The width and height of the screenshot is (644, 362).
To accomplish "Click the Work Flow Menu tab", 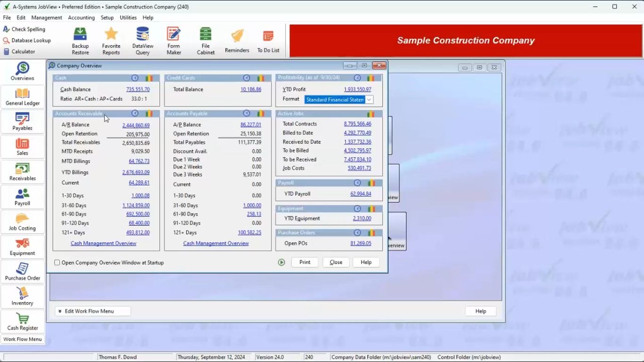I will (x=23, y=339).
